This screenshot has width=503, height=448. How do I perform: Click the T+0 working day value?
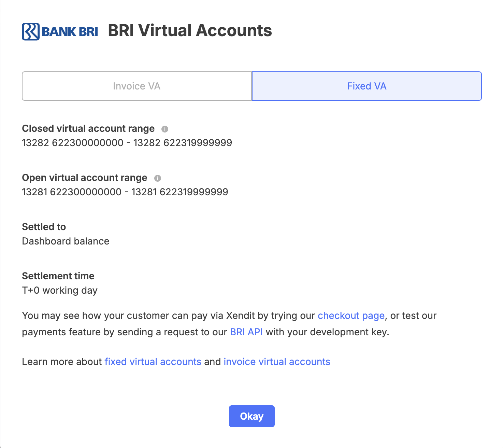coord(60,291)
